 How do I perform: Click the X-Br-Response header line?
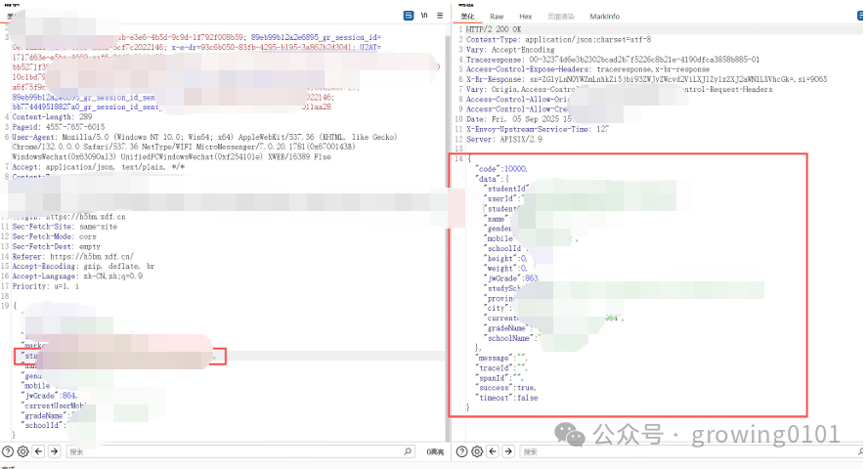point(646,80)
